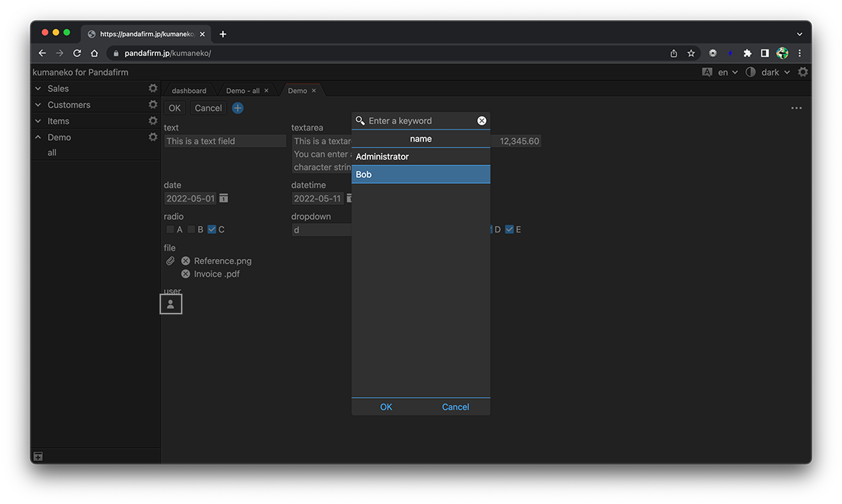Open the dark theme dropdown
This screenshot has width=842, height=504.
click(775, 72)
